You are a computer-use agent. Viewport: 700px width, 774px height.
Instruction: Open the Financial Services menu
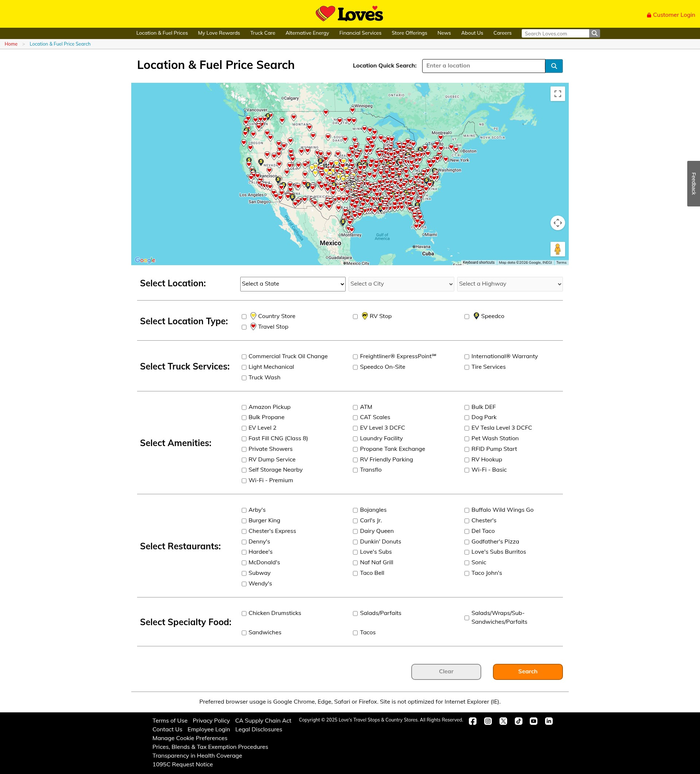coord(360,33)
